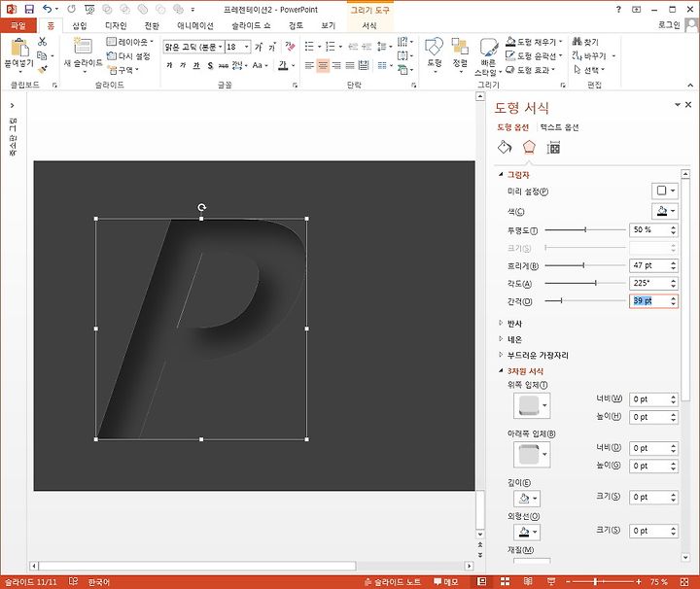Screen dimensions: 700x589
Task: Toggle Italic formatting button
Action: click(x=183, y=66)
